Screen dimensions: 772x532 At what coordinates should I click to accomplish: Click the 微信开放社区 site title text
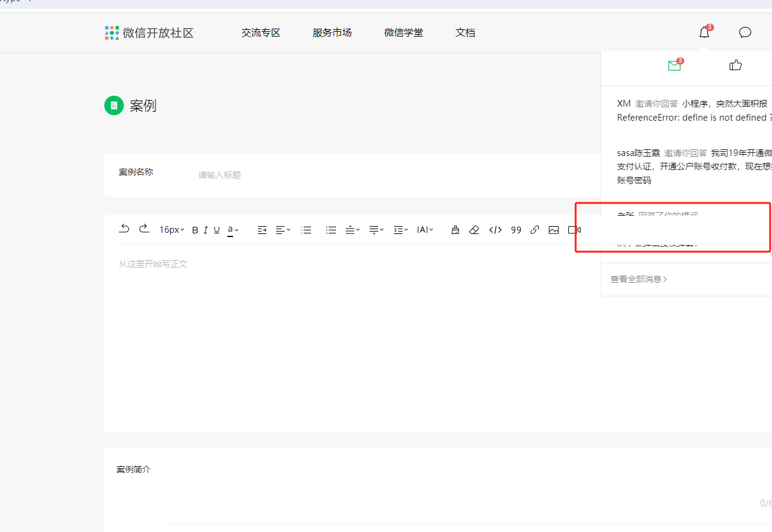tap(158, 33)
